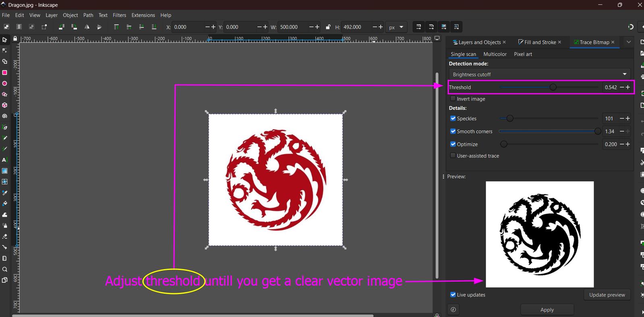Select the Connector tool

point(4,247)
